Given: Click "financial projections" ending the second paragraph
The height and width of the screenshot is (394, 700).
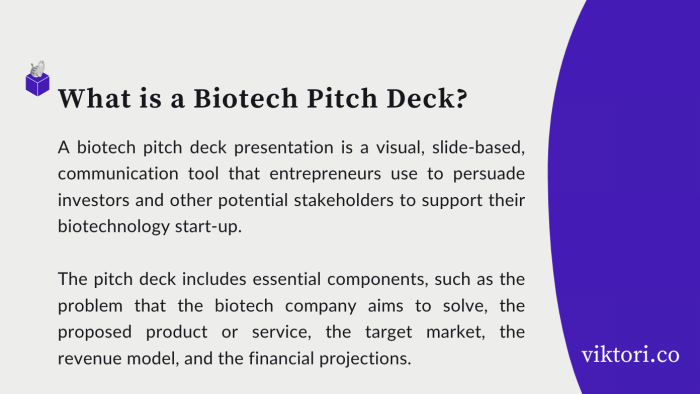Looking at the screenshot, I should tap(329, 358).
